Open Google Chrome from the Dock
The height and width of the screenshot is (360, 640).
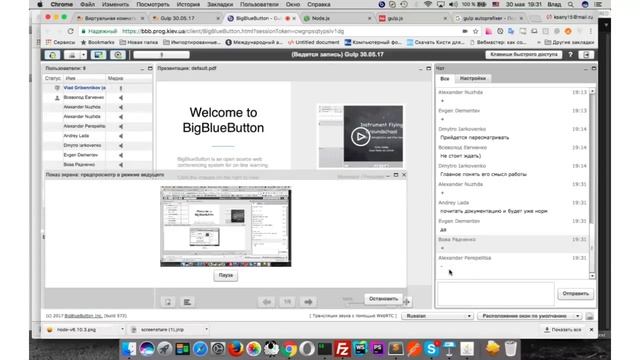(x=289, y=349)
